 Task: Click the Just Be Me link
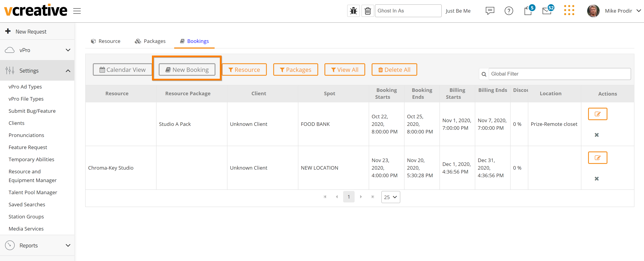(458, 11)
